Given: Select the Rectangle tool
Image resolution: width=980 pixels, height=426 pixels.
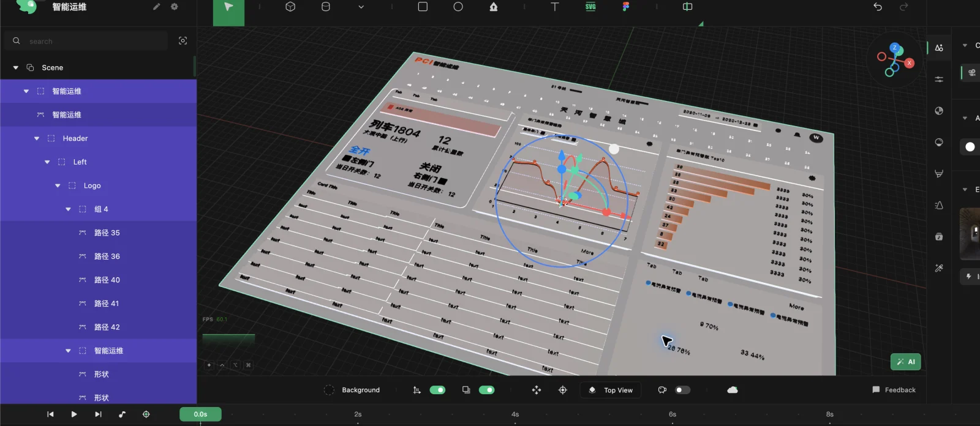Looking at the screenshot, I should 423,7.
